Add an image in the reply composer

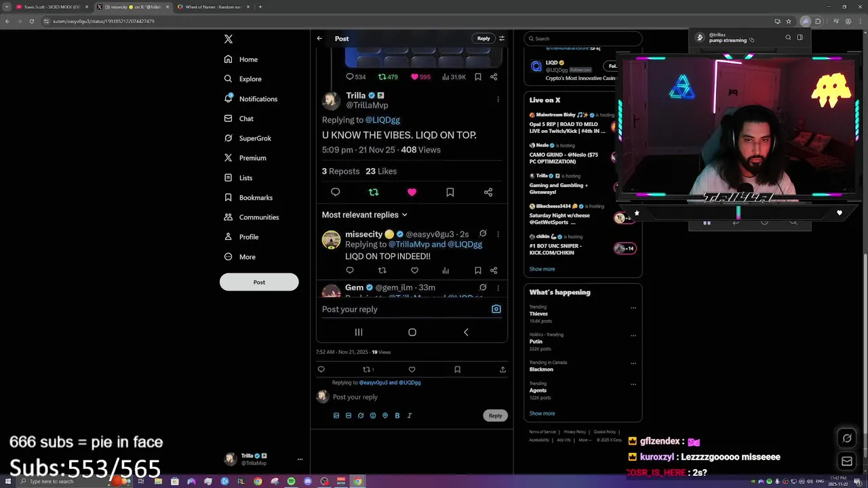pos(336,415)
